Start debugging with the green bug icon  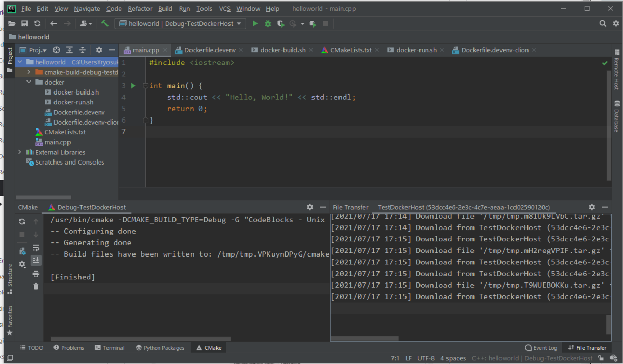[x=268, y=23]
